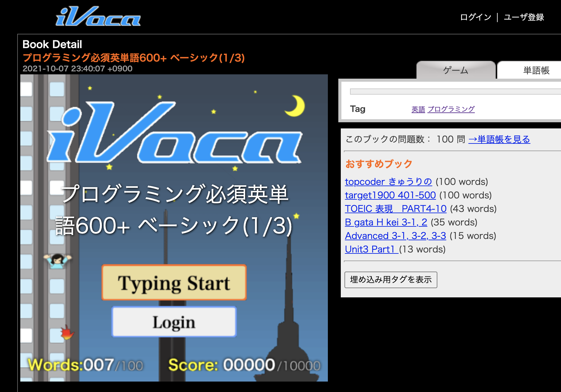Viewport: 561px width, 392px height.
Task: Open the Advanced 3-1, 3-2, 3-3 link
Action: [x=396, y=236]
